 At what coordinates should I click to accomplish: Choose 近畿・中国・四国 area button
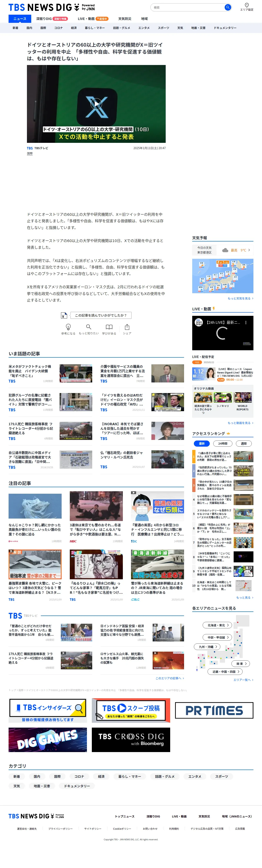coord(225,672)
